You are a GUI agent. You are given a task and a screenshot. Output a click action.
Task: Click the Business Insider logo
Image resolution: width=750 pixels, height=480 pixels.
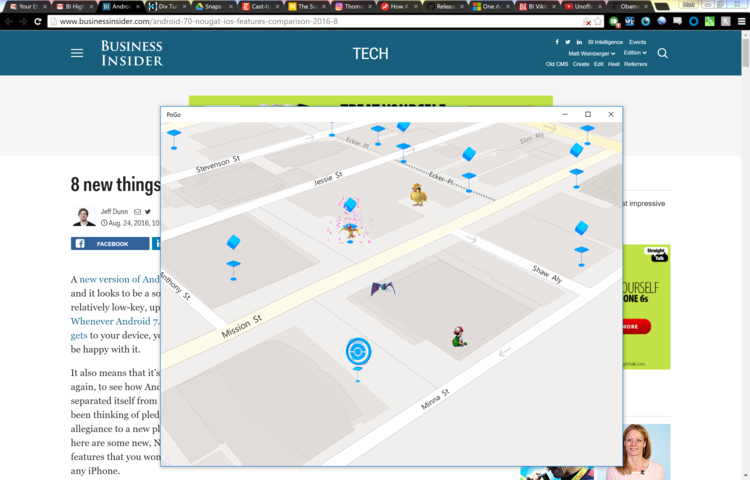click(132, 53)
